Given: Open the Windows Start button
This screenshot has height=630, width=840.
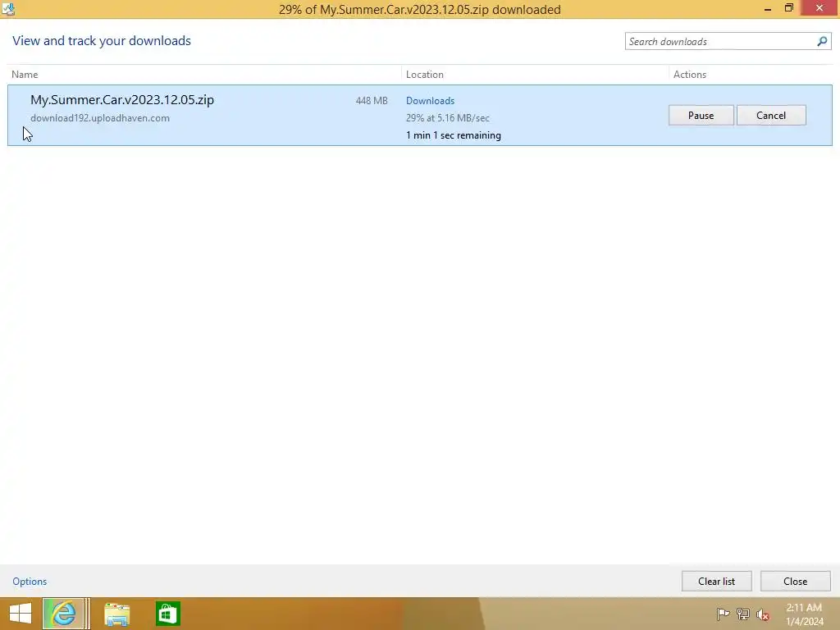Looking at the screenshot, I should point(21,614).
